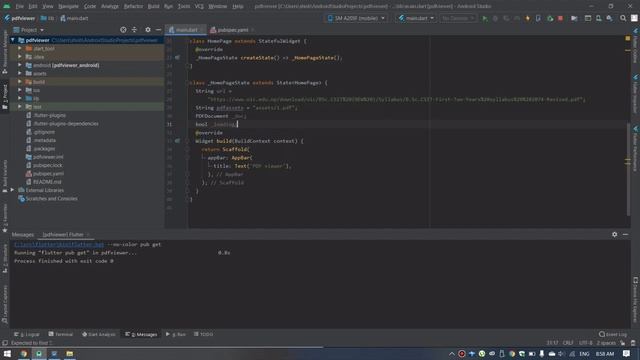Image resolution: width=640 pixels, height=360 pixels.
Task: Open Project panel gear options
Action: click(x=148, y=30)
